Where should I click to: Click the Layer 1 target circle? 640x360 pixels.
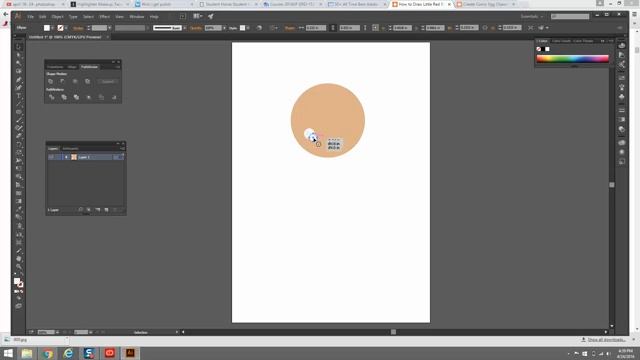(116, 157)
